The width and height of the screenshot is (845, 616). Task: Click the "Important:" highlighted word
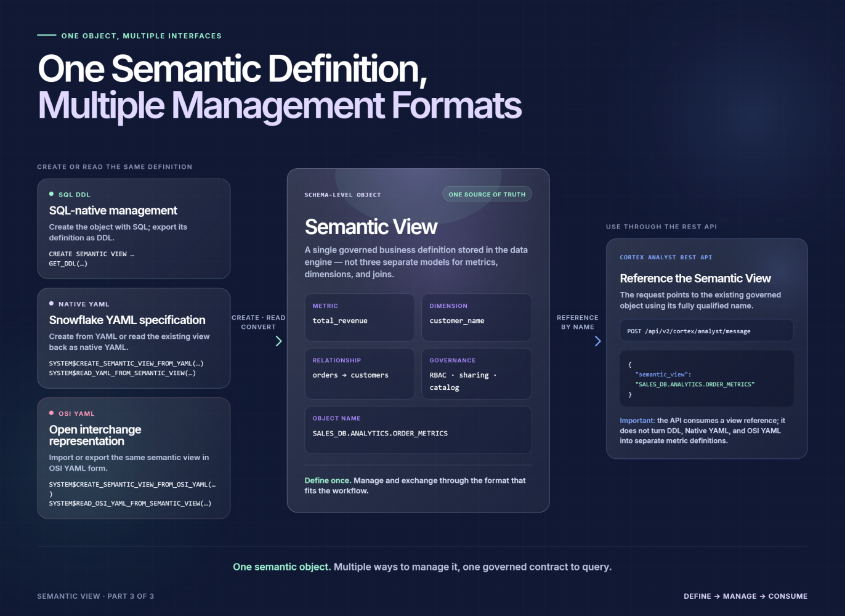[637, 421]
